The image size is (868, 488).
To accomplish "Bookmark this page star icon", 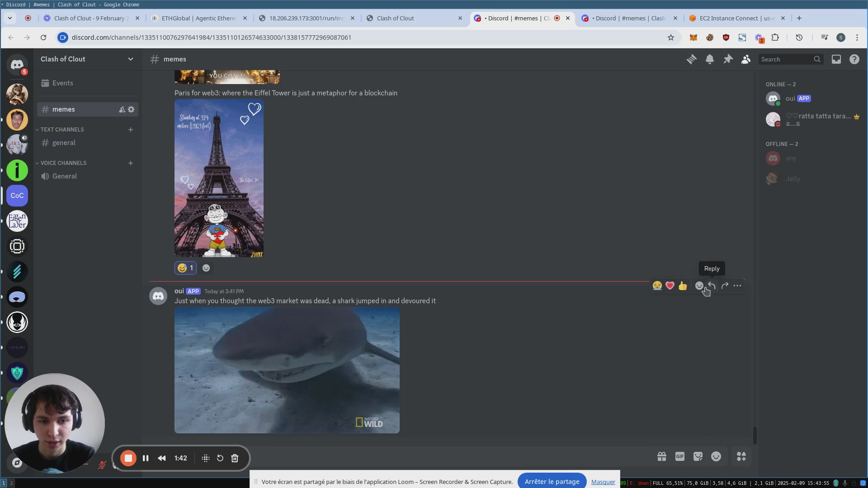I will (x=671, y=38).
